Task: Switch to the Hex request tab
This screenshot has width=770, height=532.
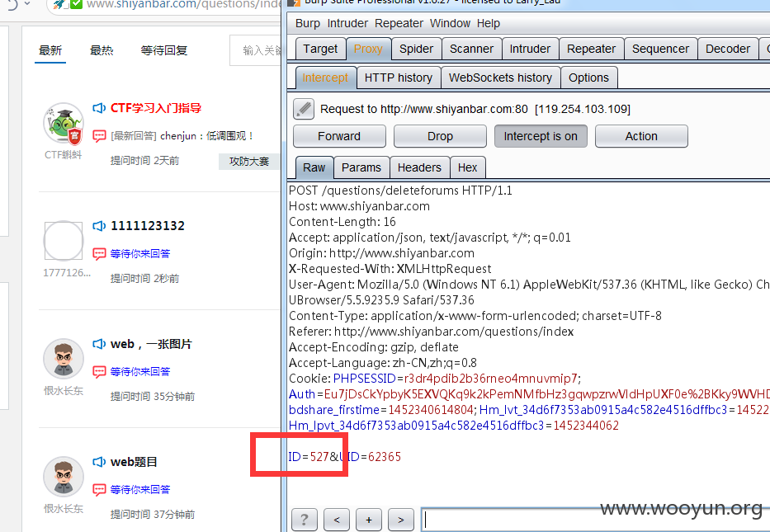Action: click(x=467, y=167)
